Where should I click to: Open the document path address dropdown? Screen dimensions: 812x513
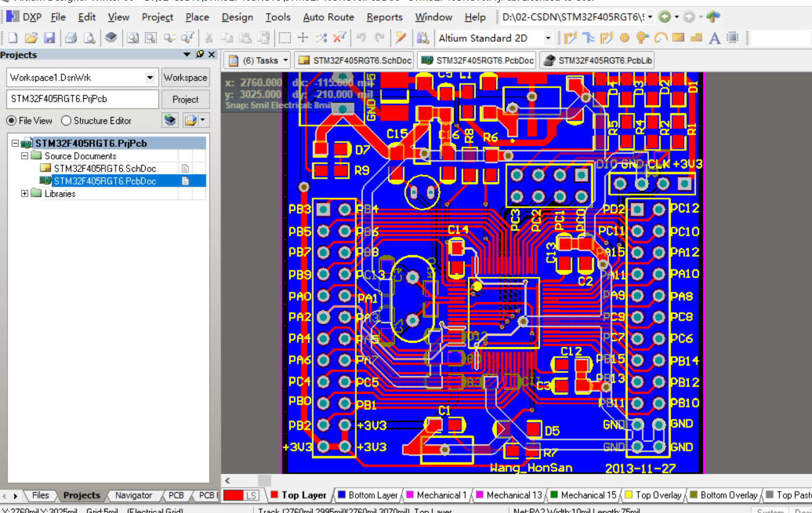(x=650, y=17)
